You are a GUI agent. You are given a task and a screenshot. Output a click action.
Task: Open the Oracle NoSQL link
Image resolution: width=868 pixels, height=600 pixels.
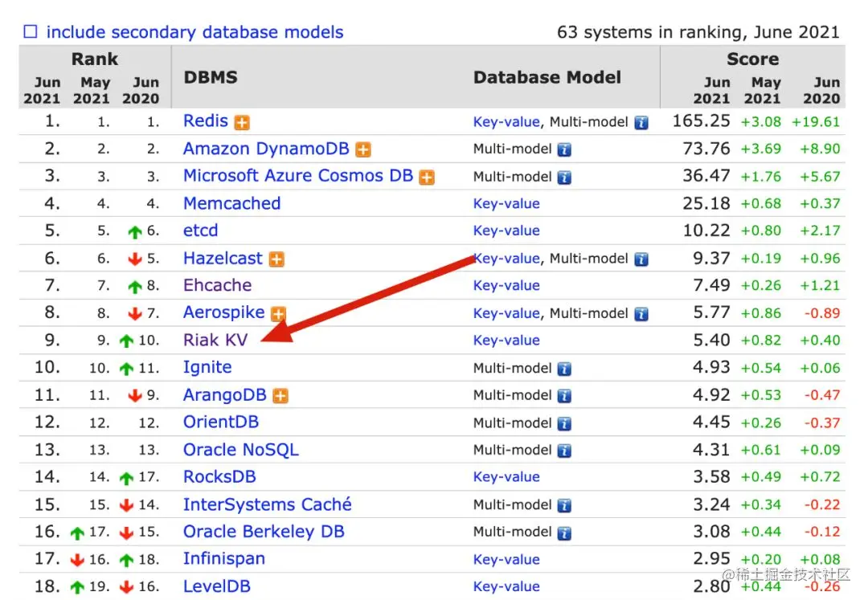[x=241, y=449]
